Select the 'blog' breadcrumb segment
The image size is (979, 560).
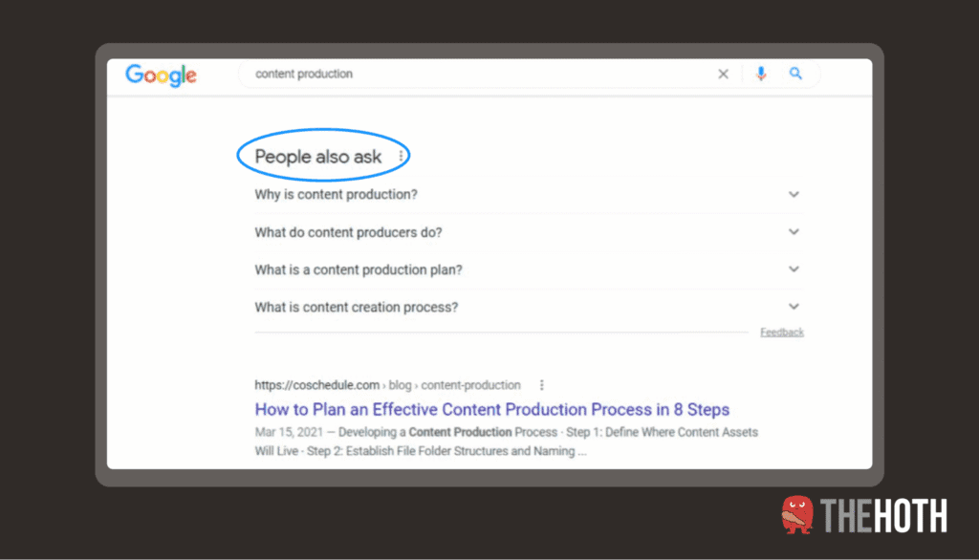(401, 385)
